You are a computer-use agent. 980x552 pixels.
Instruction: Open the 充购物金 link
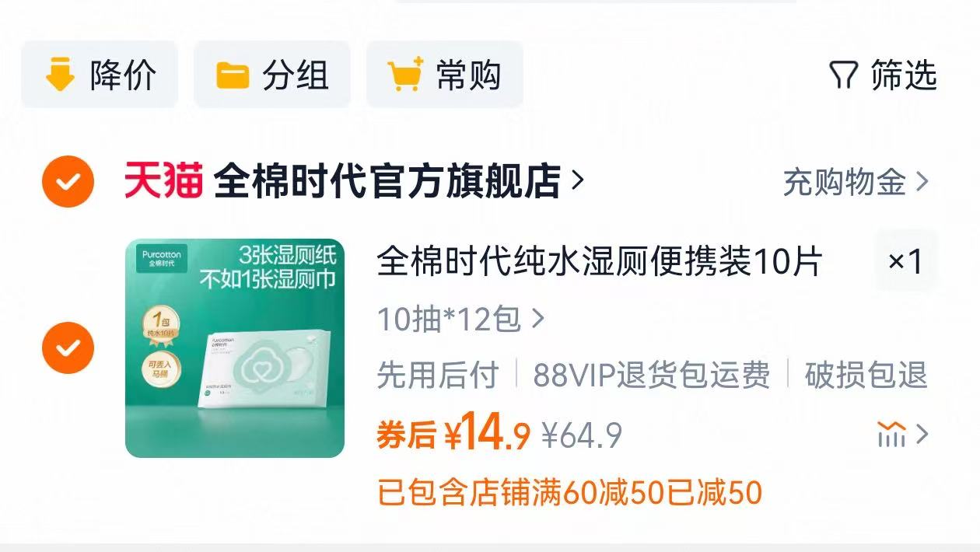855,183
